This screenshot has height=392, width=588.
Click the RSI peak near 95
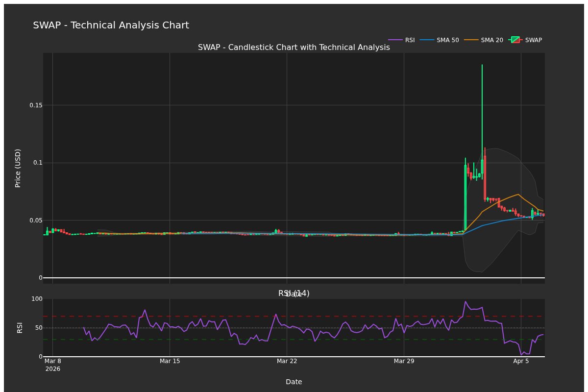[x=465, y=302]
